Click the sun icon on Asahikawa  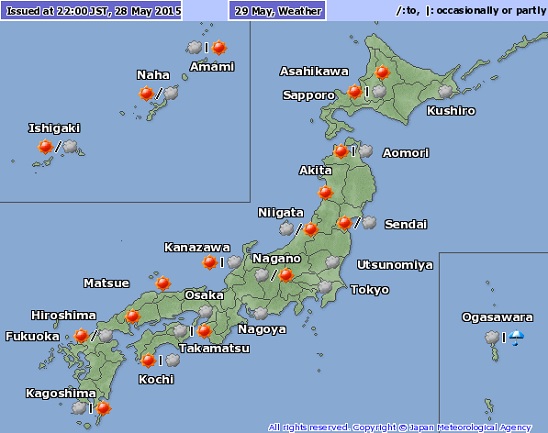click(x=382, y=72)
